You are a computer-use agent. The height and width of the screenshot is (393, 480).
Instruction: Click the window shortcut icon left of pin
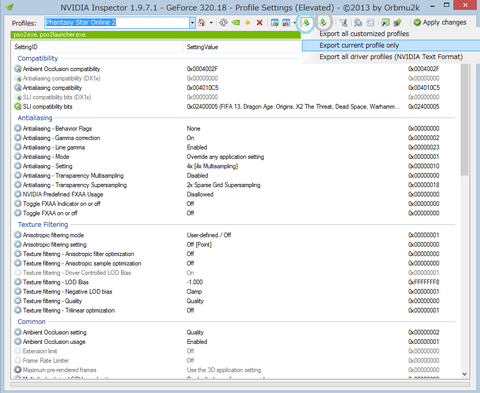point(385,23)
